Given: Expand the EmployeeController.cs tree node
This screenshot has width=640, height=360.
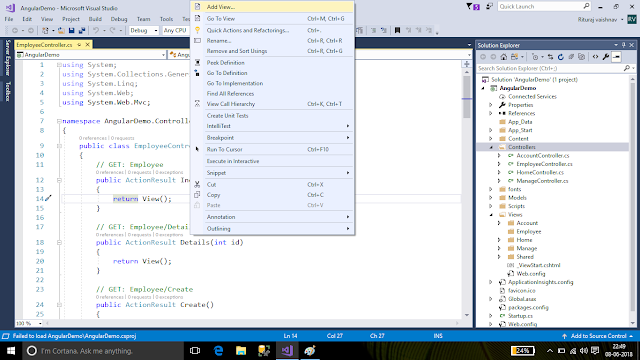Looking at the screenshot, I should coord(499,164).
